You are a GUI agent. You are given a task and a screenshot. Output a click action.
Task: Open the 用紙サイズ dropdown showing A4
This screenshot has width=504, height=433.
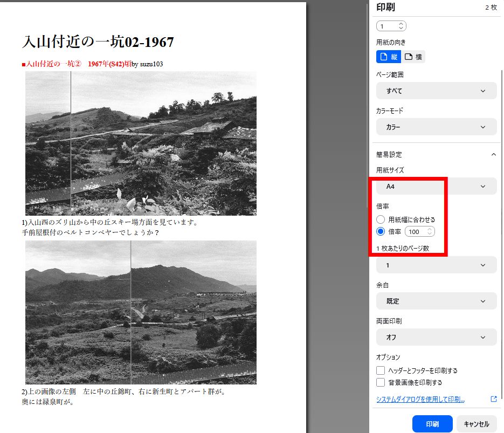(x=436, y=187)
